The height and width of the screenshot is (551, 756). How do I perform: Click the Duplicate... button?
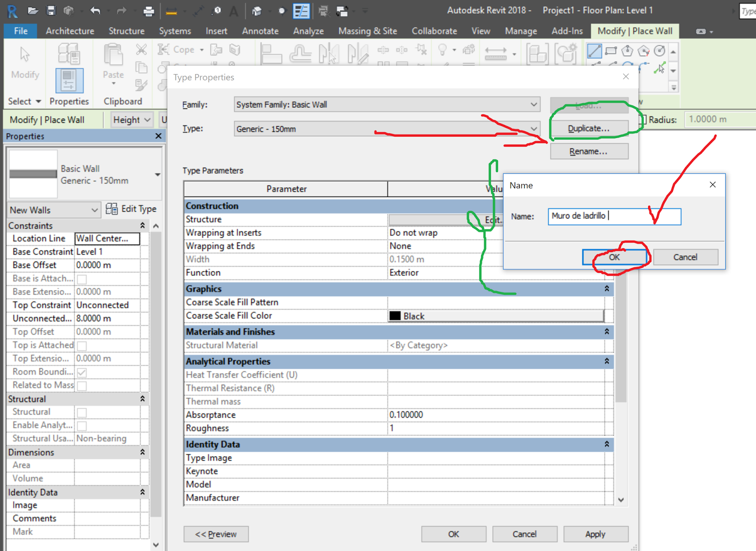[x=589, y=128]
